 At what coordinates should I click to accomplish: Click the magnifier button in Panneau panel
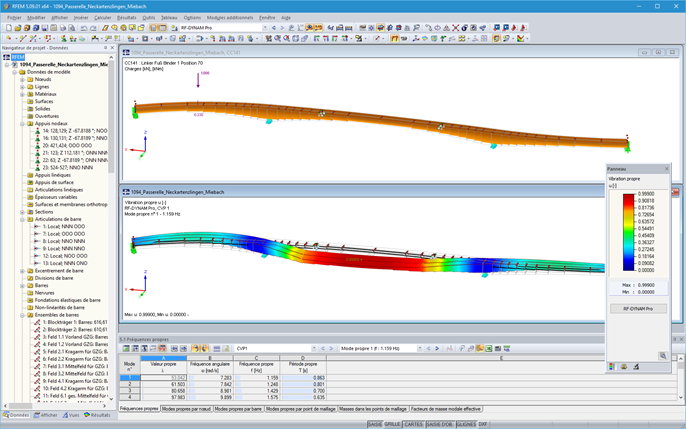coord(663,356)
